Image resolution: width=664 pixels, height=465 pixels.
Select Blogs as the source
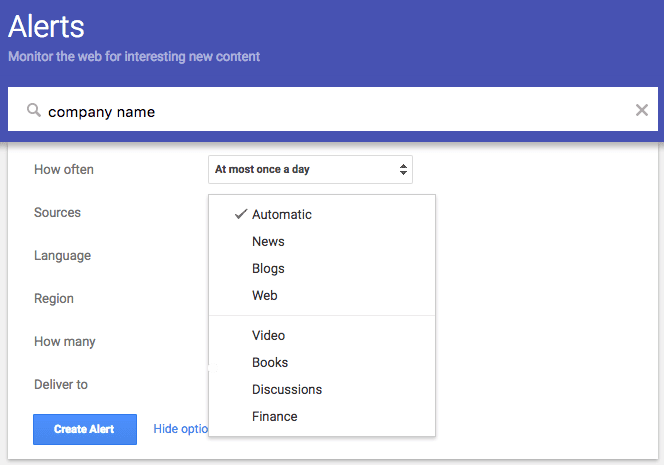268,268
